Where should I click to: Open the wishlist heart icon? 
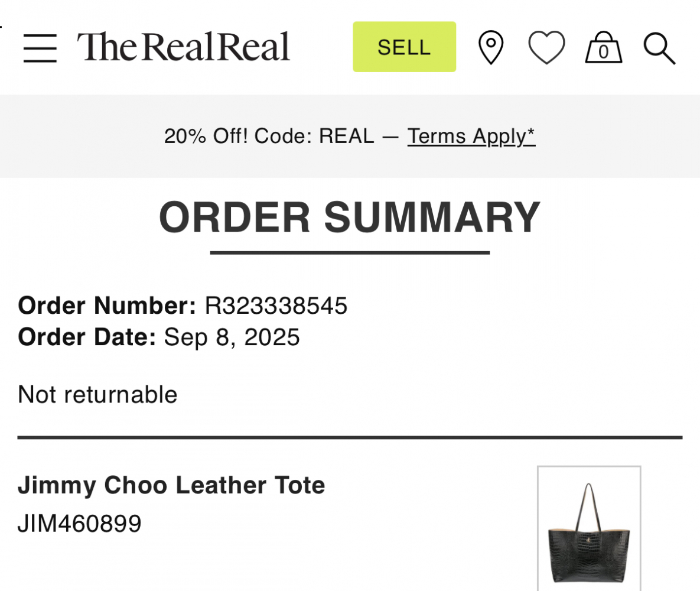pyautogui.click(x=546, y=47)
